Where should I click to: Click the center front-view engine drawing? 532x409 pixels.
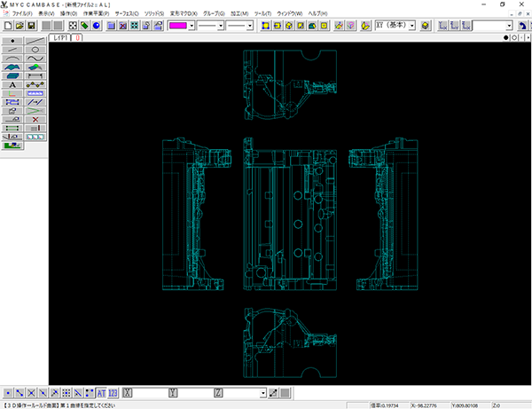pos(290,214)
